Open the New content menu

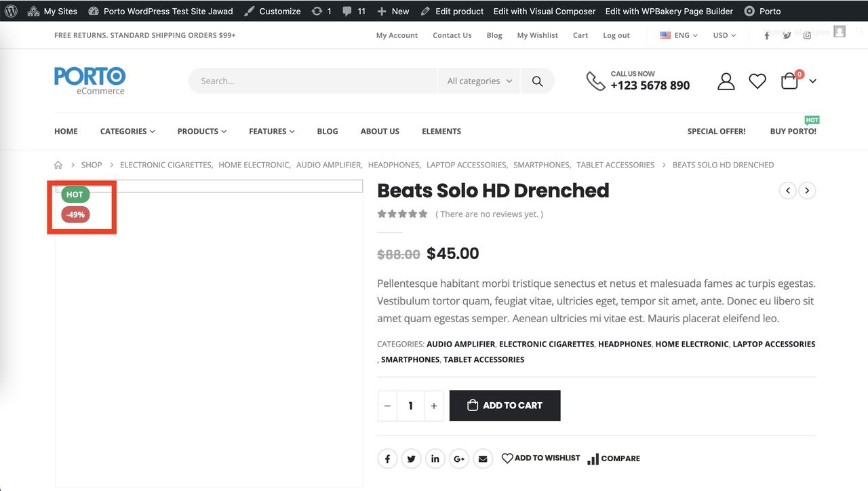[x=393, y=11]
